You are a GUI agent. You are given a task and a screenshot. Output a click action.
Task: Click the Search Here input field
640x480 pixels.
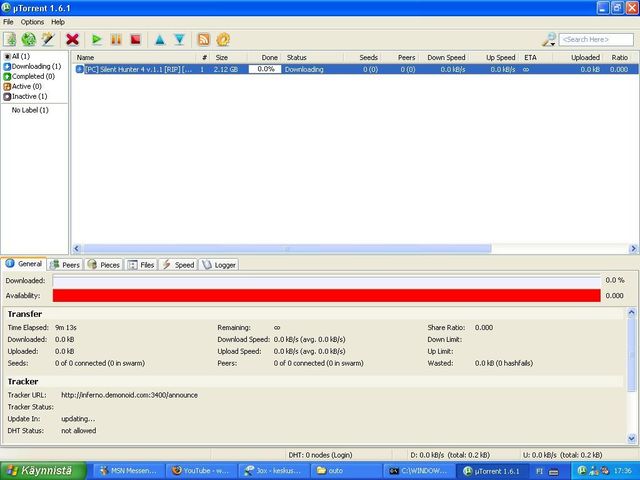click(x=596, y=39)
